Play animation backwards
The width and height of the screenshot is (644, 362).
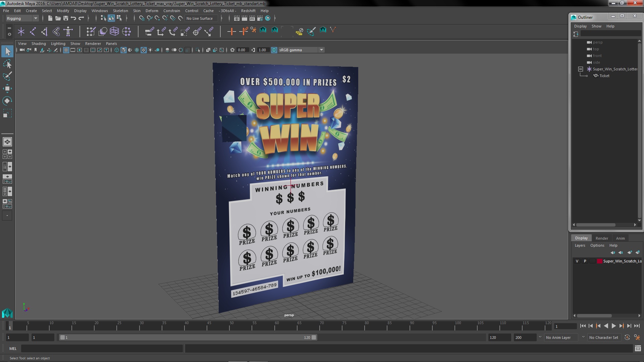(x=606, y=326)
